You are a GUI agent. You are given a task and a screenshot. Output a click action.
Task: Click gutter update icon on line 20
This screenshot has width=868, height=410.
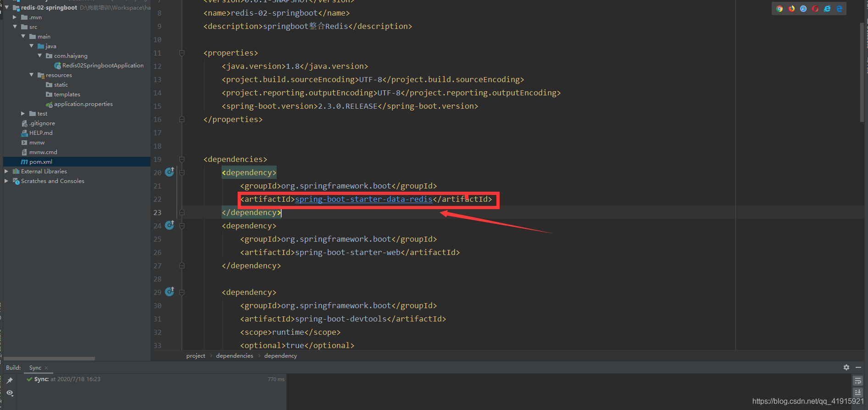click(x=170, y=172)
